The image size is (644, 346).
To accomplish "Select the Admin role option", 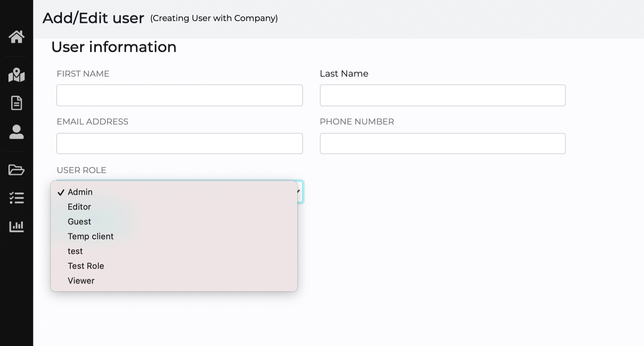I will coord(80,192).
